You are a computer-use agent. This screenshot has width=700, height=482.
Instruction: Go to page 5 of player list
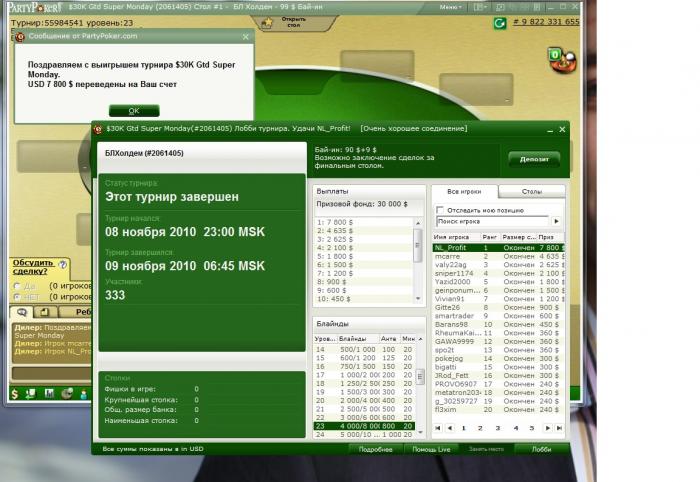pyautogui.click(x=531, y=428)
